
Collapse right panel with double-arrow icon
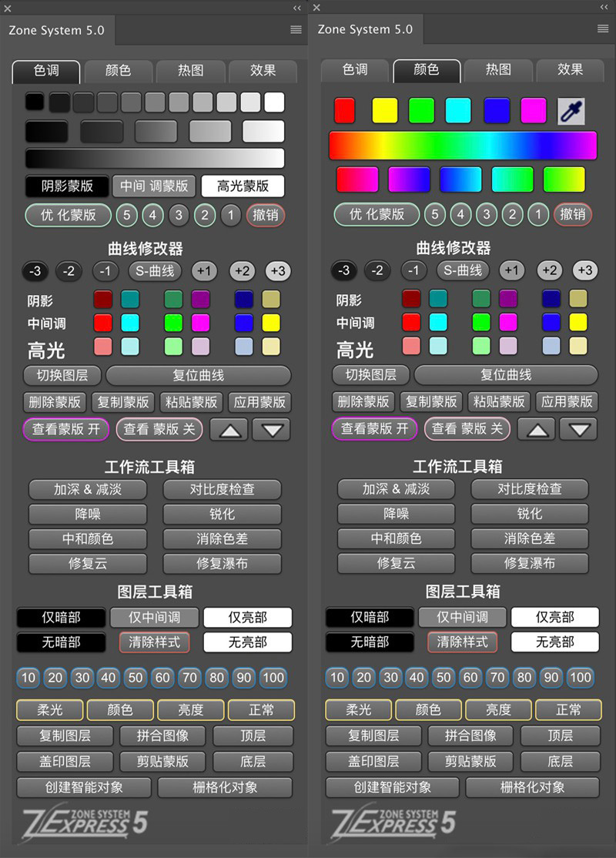click(604, 7)
